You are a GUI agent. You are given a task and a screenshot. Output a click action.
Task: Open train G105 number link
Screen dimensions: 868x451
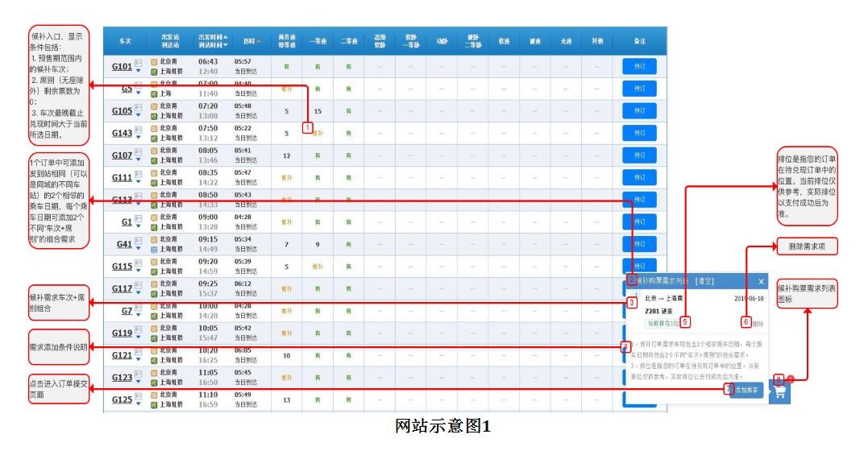click(x=122, y=110)
